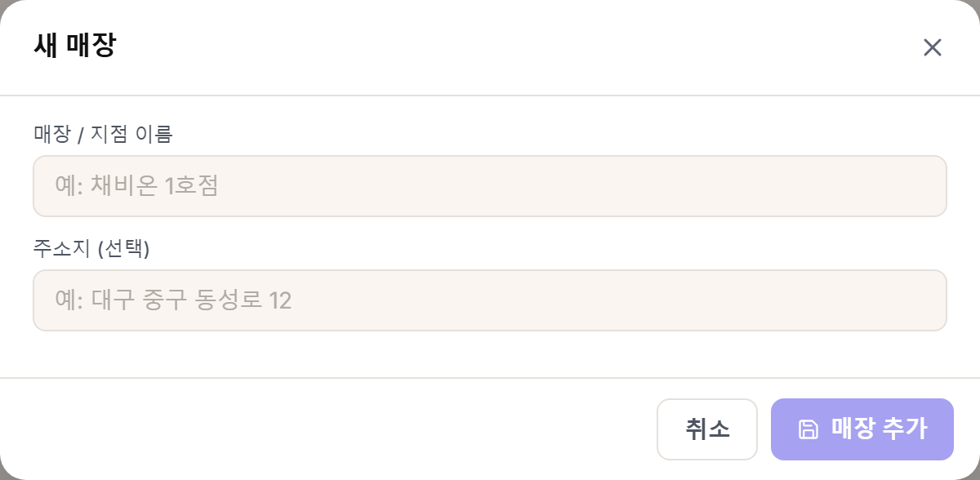Click the 주소지 (선택) label
The height and width of the screenshot is (480, 980).
point(91,248)
